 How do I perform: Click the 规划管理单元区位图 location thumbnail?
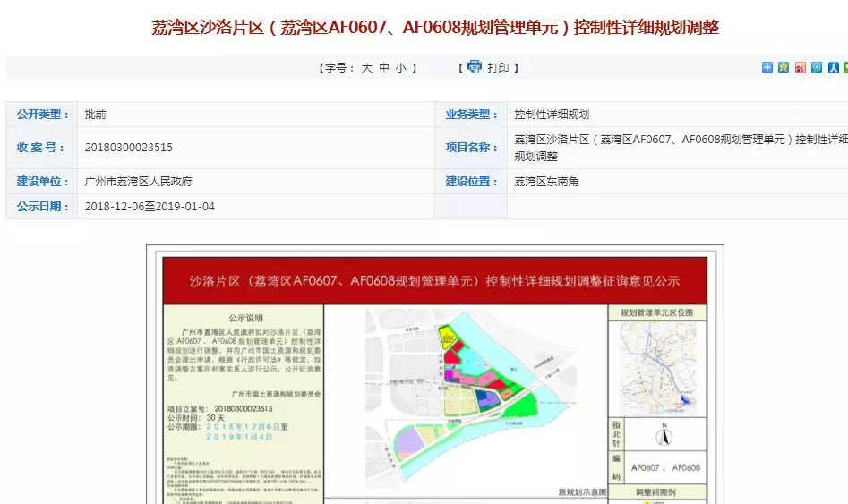point(657,368)
